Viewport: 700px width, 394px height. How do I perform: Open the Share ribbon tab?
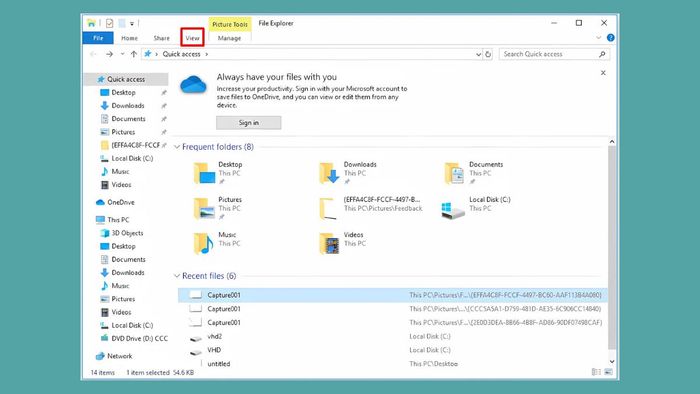tap(162, 38)
